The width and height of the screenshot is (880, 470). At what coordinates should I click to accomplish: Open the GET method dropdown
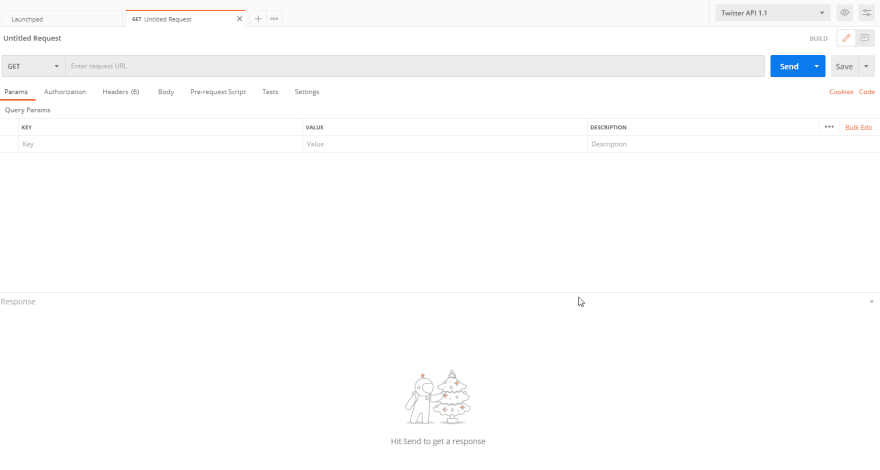point(33,66)
